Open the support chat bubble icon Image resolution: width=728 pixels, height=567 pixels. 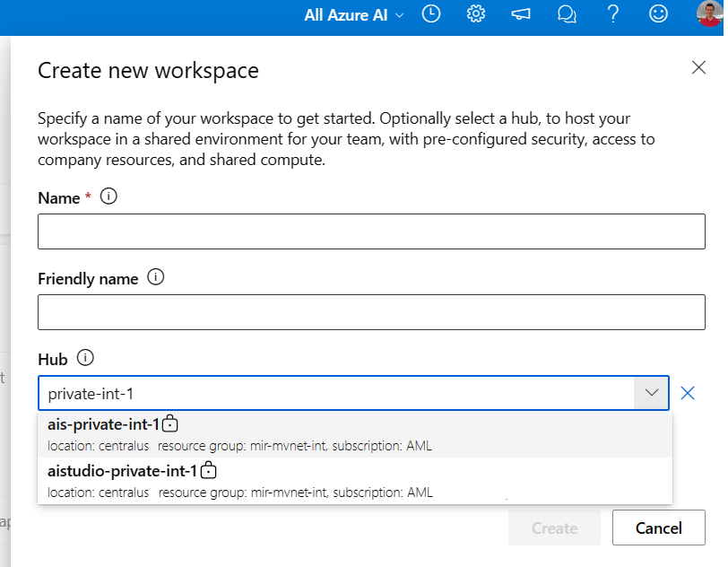pos(567,14)
